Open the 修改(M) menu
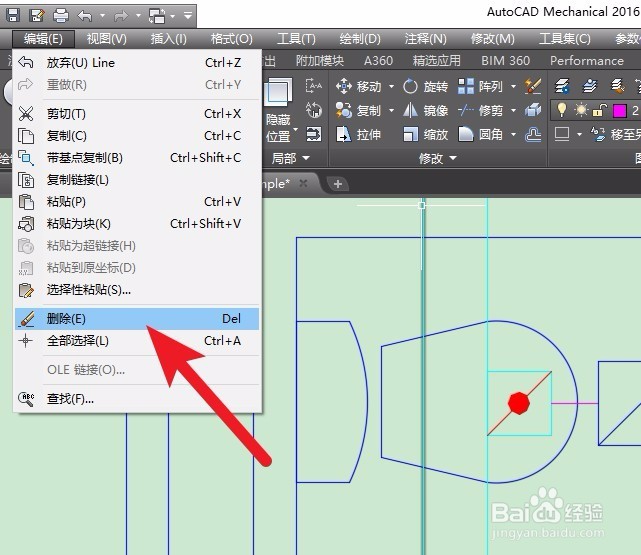This screenshot has width=641, height=555. (493, 39)
